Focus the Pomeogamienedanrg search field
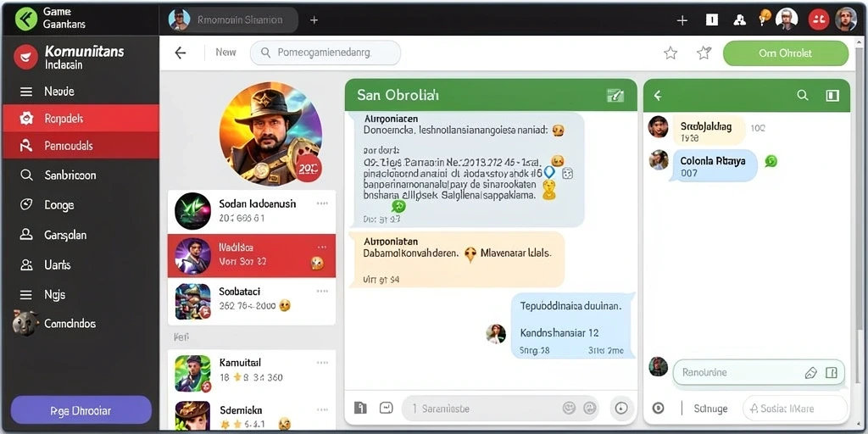The width and height of the screenshot is (868, 434). coord(325,53)
